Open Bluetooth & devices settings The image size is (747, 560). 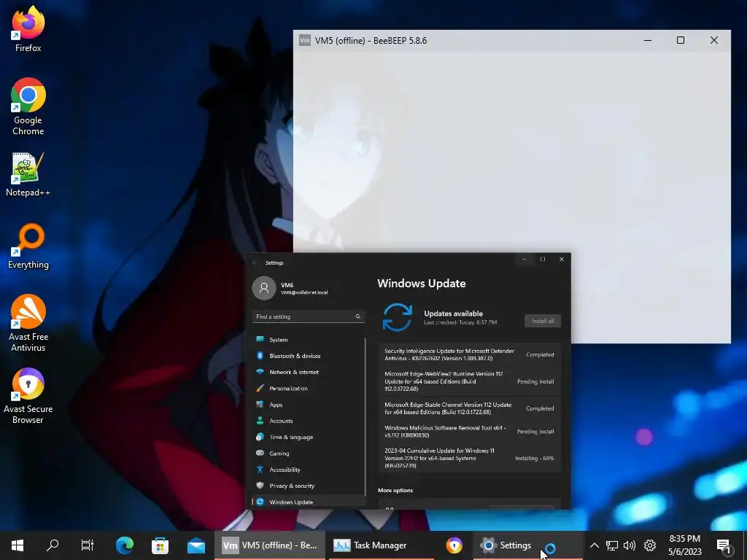309,356
